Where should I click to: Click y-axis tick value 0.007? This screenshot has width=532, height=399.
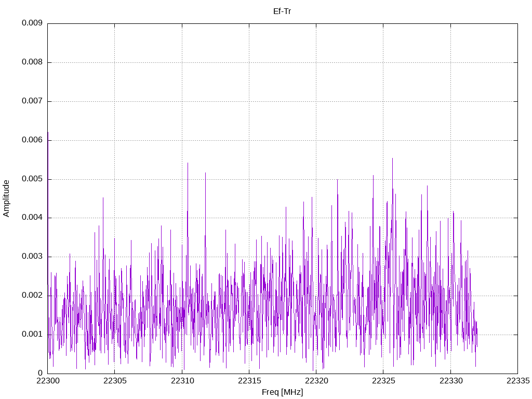click(32, 101)
